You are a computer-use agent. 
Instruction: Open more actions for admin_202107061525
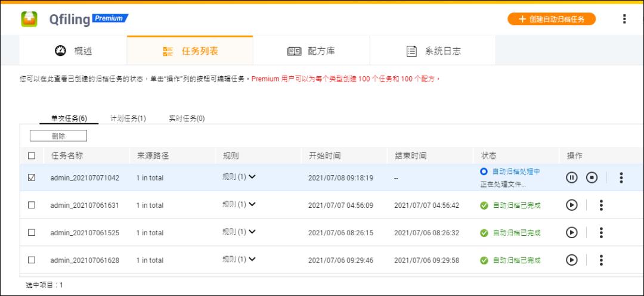[x=601, y=232]
